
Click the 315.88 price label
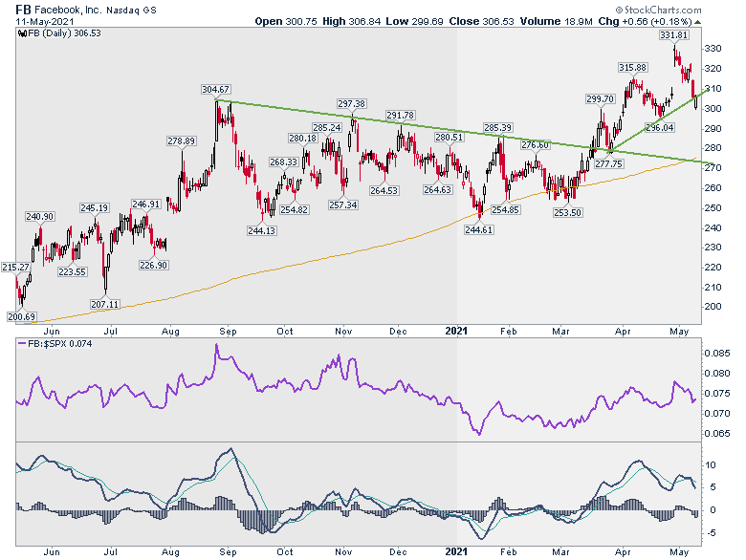coord(632,68)
